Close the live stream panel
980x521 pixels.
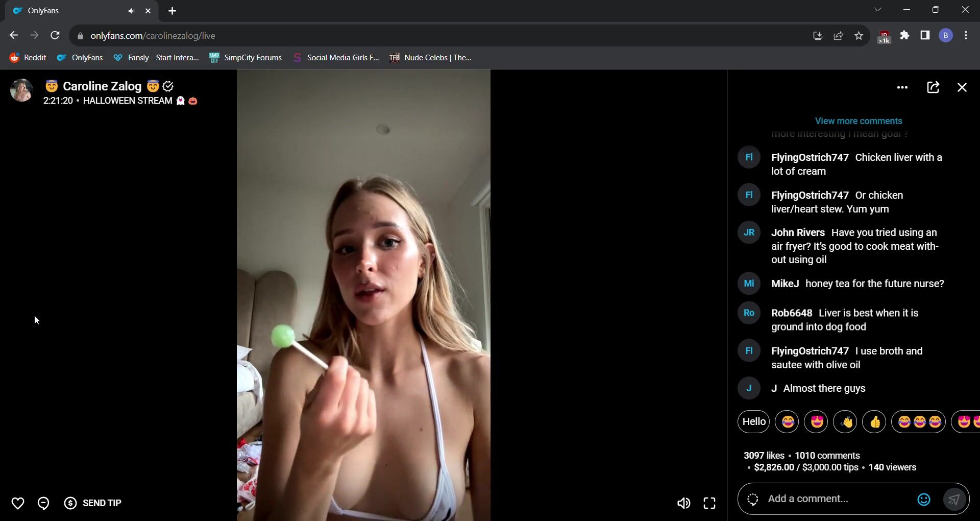click(962, 88)
